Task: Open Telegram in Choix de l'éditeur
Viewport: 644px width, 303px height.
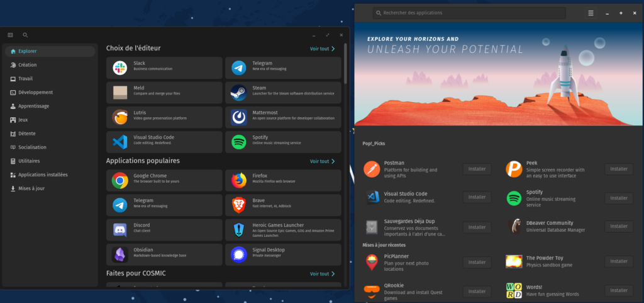Action: [x=283, y=68]
